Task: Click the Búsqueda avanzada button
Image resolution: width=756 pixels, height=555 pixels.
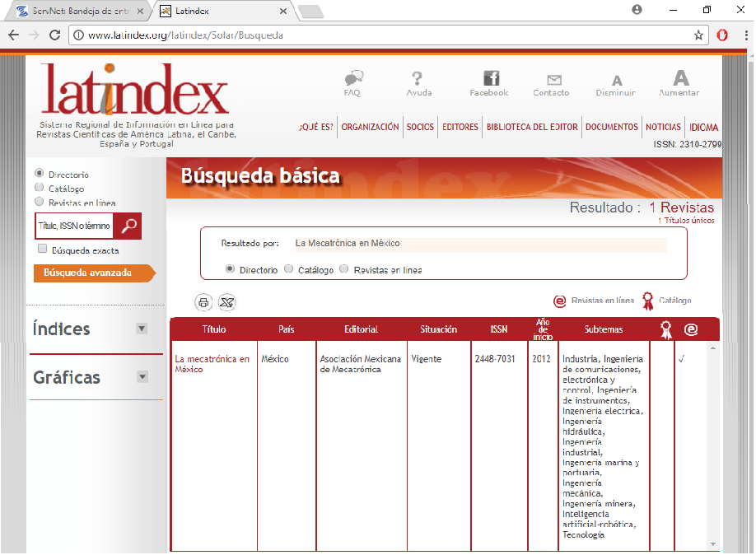Action: click(x=95, y=273)
